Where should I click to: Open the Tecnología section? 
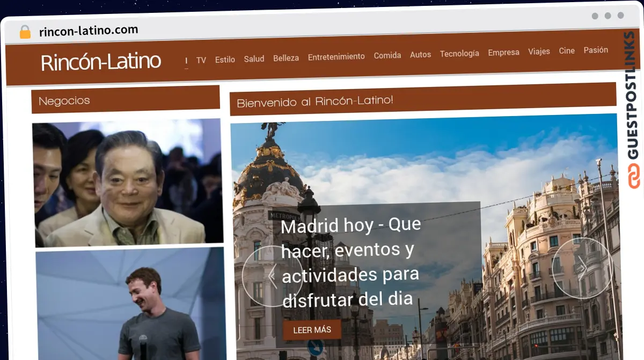pos(459,54)
